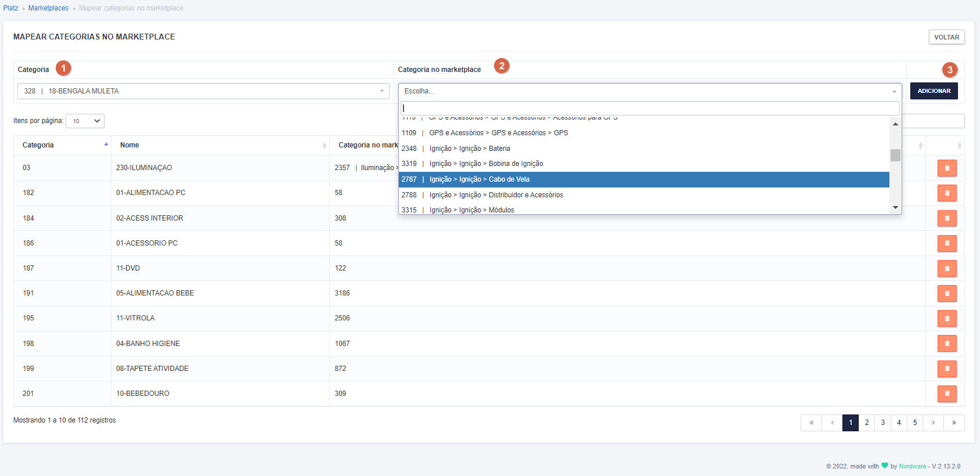Screen dimensions: 980x476
Task: Click the VOLTAR button
Action: click(x=946, y=37)
